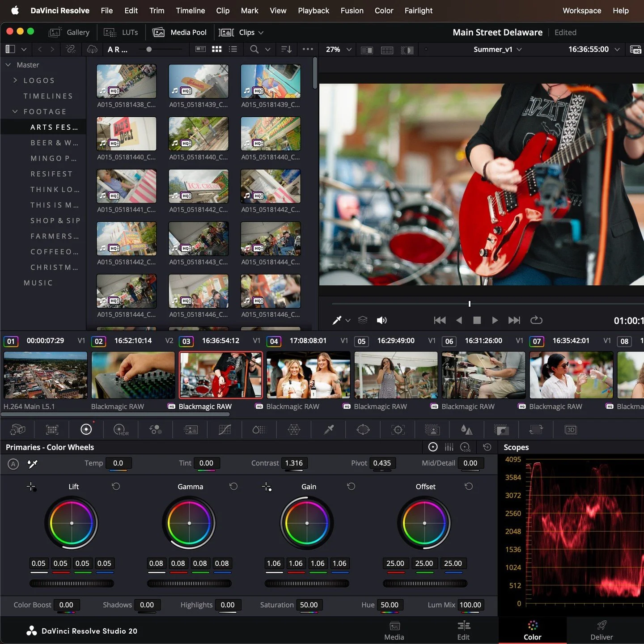Play the clip forward
This screenshot has height=644, width=644.
pyautogui.click(x=495, y=320)
